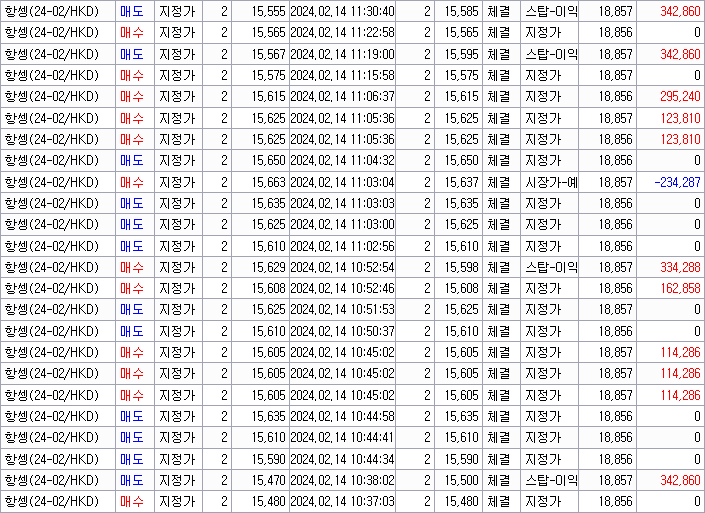Select the timestamp 2024.02.14 11:06:37
The width and height of the screenshot is (705, 513).
point(342,97)
